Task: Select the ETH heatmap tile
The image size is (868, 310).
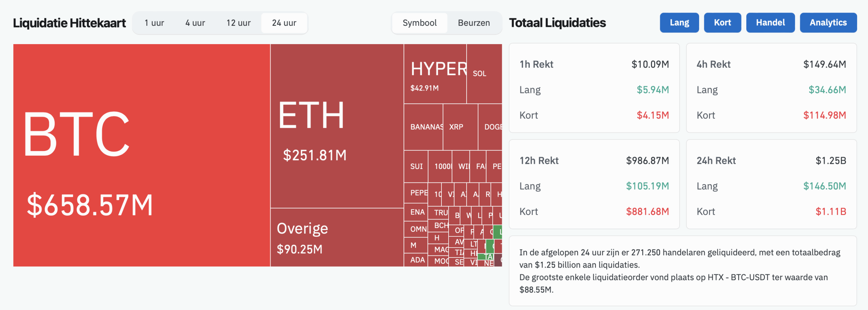Action: (337, 126)
